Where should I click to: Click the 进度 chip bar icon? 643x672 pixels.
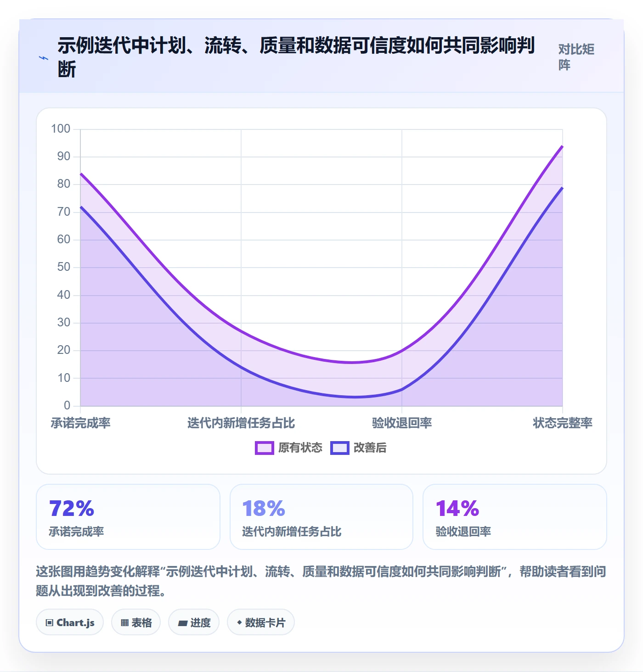point(183,623)
